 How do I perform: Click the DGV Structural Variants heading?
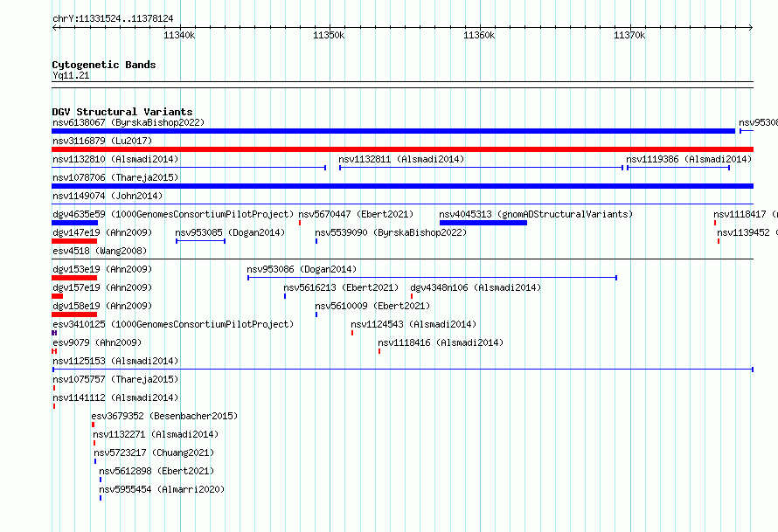pos(122,112)
